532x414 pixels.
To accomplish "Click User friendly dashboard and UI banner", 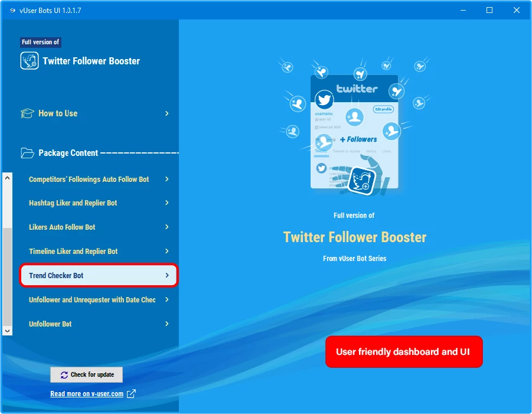I will click(x=404, y=351).
